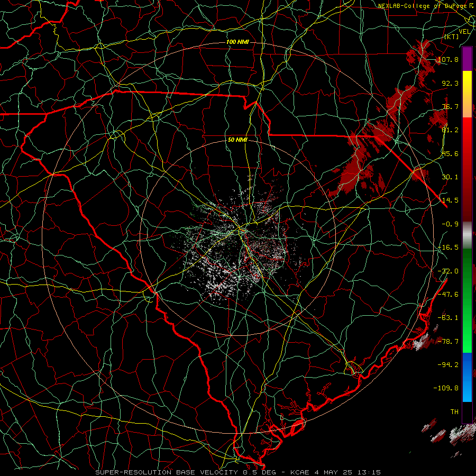
Task: Click the 100 NMI range ring label
Action: click(237, 42)
